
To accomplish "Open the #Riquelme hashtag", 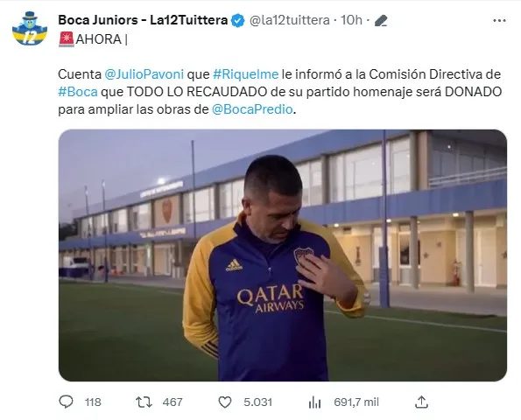I will pyautogui.click(x=245, y=74).
